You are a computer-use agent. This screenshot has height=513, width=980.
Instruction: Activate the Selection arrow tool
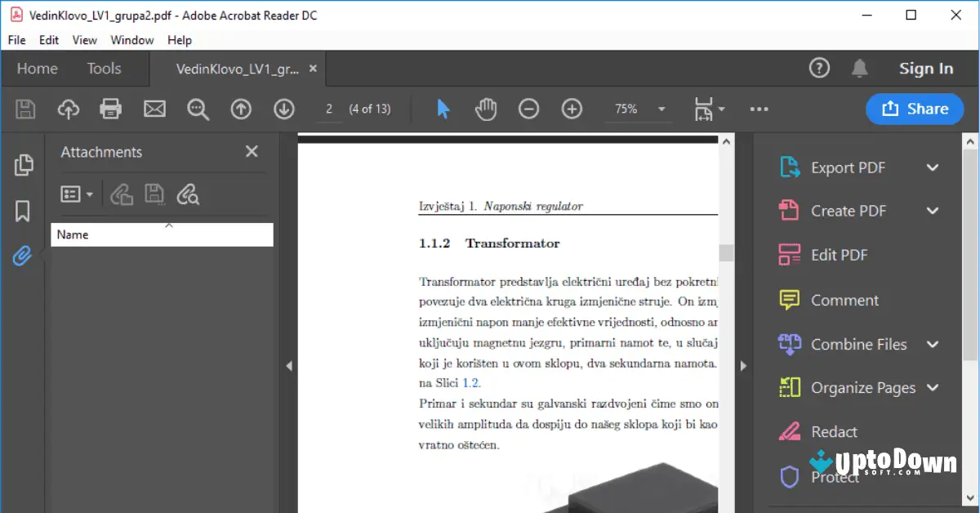(443, 109)
